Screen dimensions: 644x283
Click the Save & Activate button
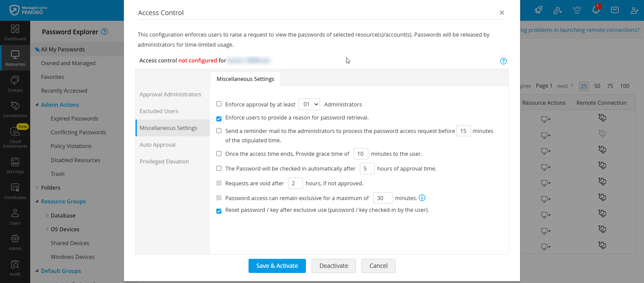coord(277,266)
